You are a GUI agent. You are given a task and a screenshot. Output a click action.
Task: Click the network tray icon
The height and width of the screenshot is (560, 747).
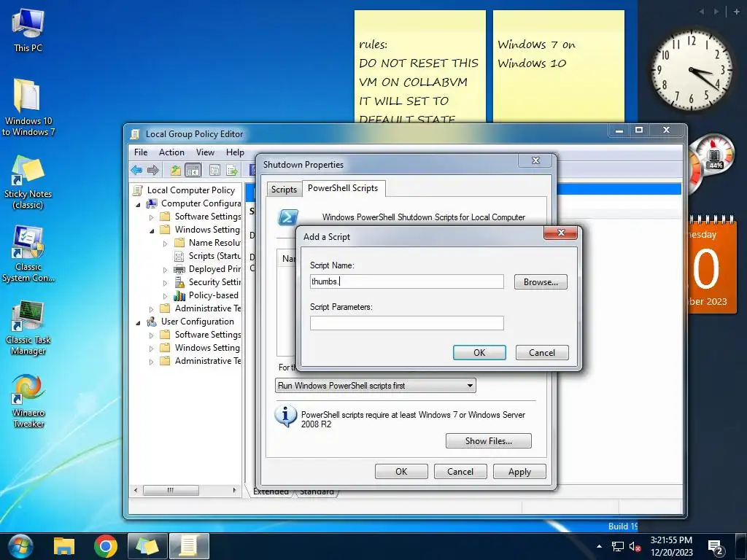[617, 547]
